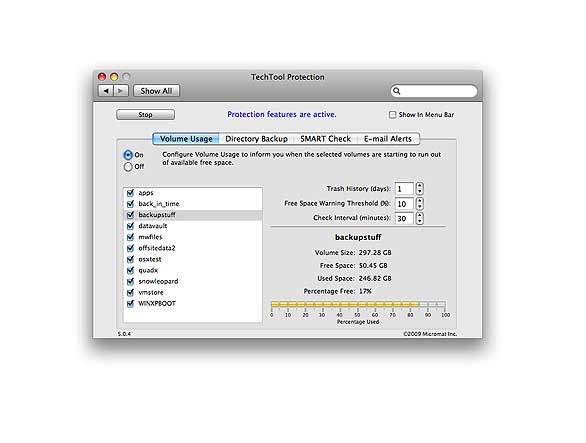
Task: Open the SMART Check tab
Action: click(326, 139)
